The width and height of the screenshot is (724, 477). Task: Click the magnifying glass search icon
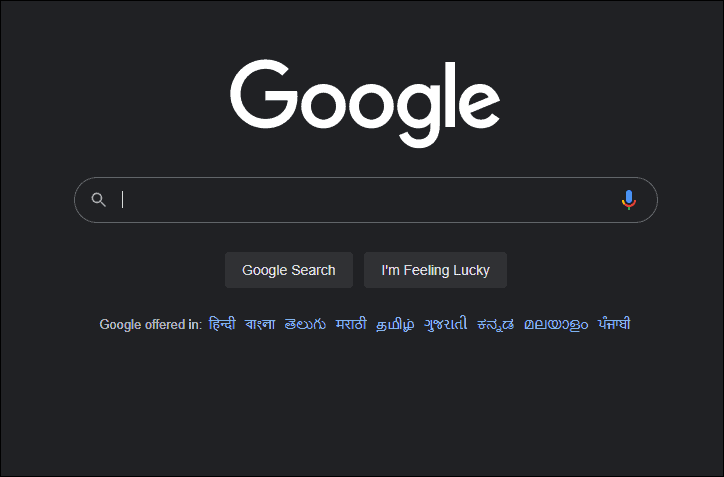[x=98, y=199]
